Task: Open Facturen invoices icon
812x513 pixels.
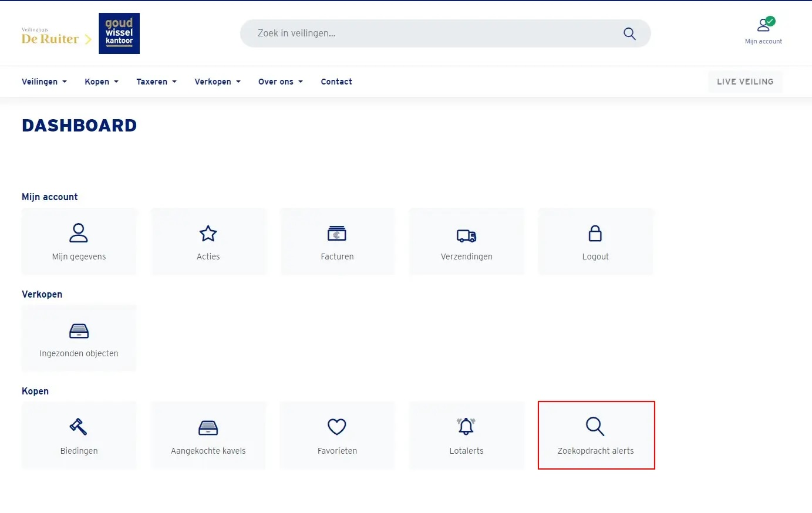Action: [x=337, y=234]
